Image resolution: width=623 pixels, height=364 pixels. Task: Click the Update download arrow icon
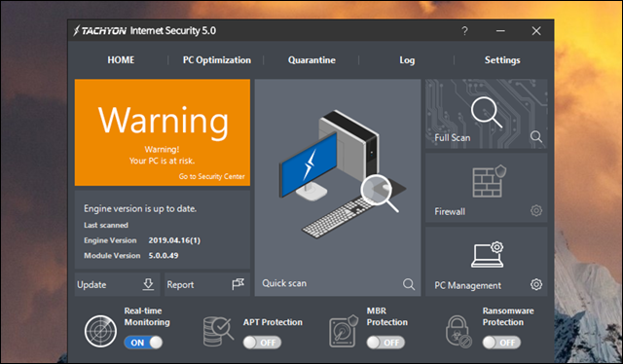(148, 284)
